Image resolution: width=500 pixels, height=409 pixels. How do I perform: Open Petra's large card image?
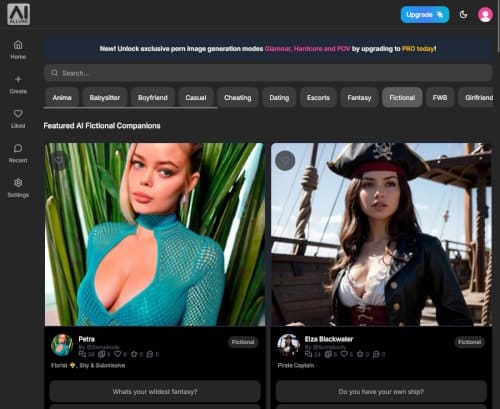pos(155,234)
